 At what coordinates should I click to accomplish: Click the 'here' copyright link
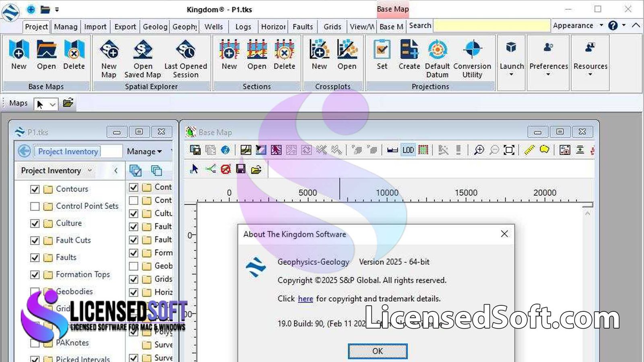click(x=305, y=299)
